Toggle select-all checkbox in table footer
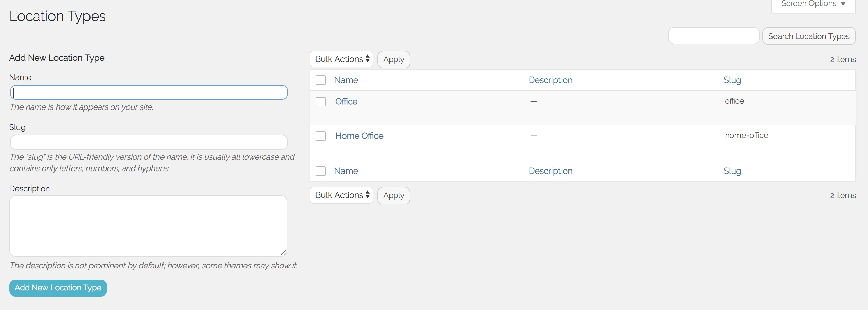Screen dimensions: 868x310 (320, 171)
